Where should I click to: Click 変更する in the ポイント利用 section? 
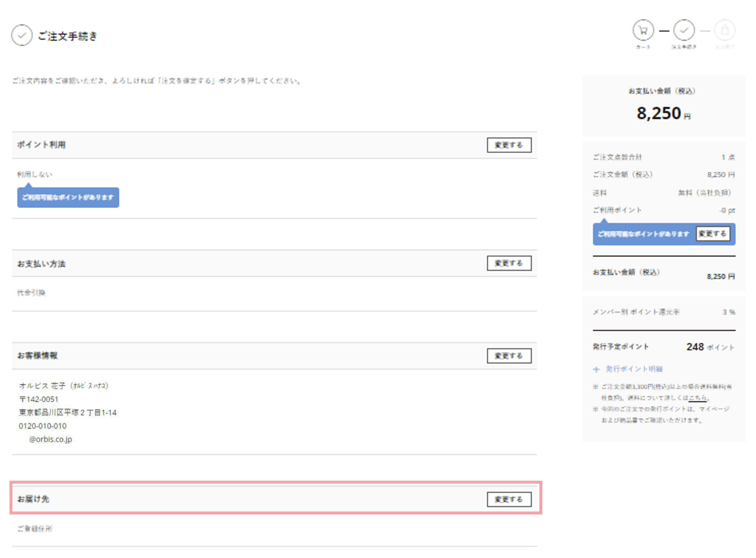pos(509,145)
